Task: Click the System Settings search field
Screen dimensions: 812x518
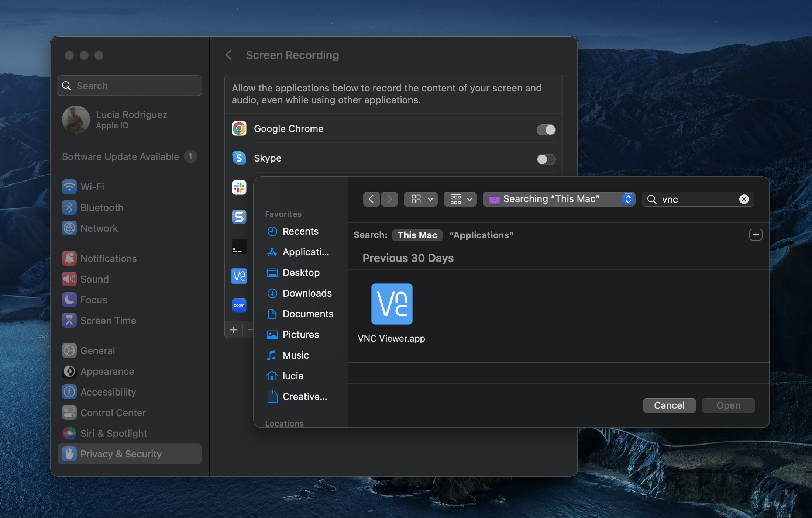Action: point(130,86)
